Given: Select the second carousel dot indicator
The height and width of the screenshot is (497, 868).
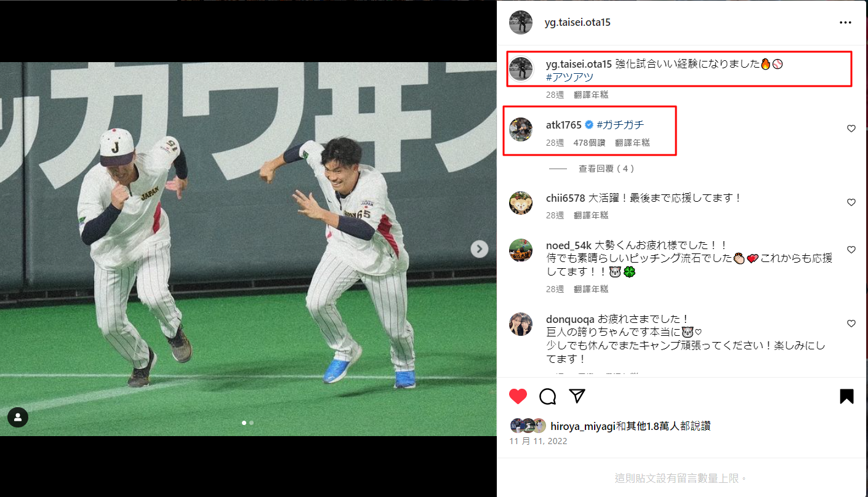Looking at the screenshot, I should click(251, 423).
